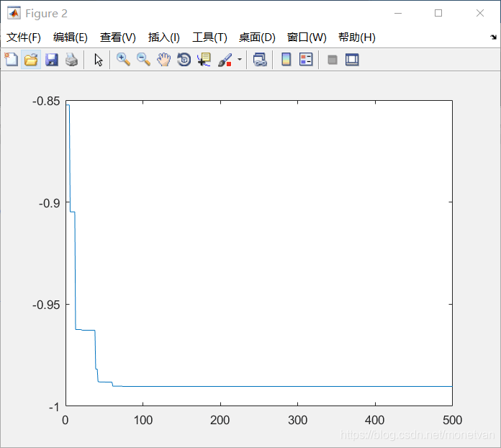Viewport: 501px width, 448px height.
Task: Create a new figure with toolbar icon
Action: pyautogui.click(x=12, y=60)
